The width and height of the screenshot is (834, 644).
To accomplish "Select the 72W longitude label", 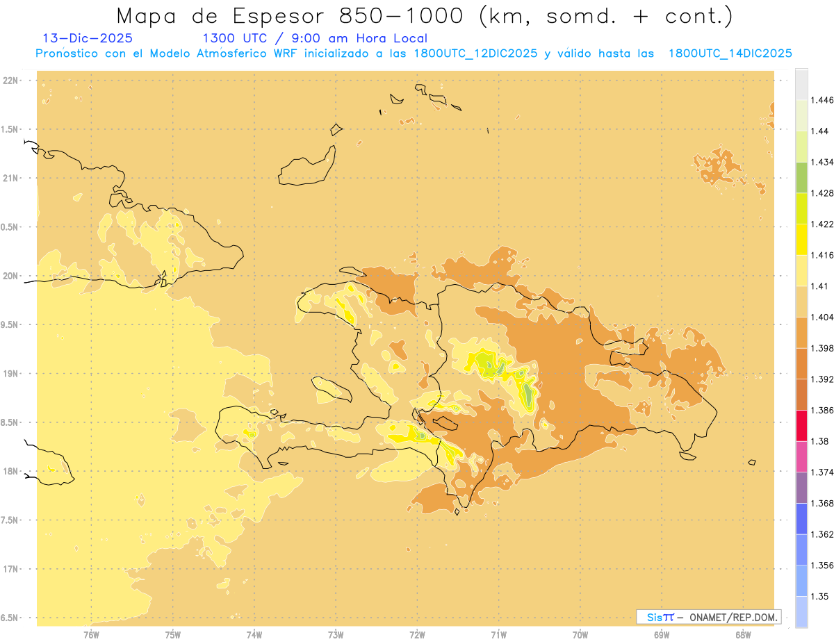I will coord(417,634).
